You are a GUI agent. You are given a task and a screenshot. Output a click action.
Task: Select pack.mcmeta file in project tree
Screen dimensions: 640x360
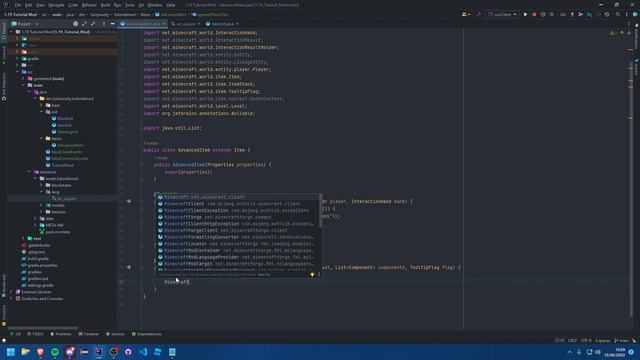(55, 232)
